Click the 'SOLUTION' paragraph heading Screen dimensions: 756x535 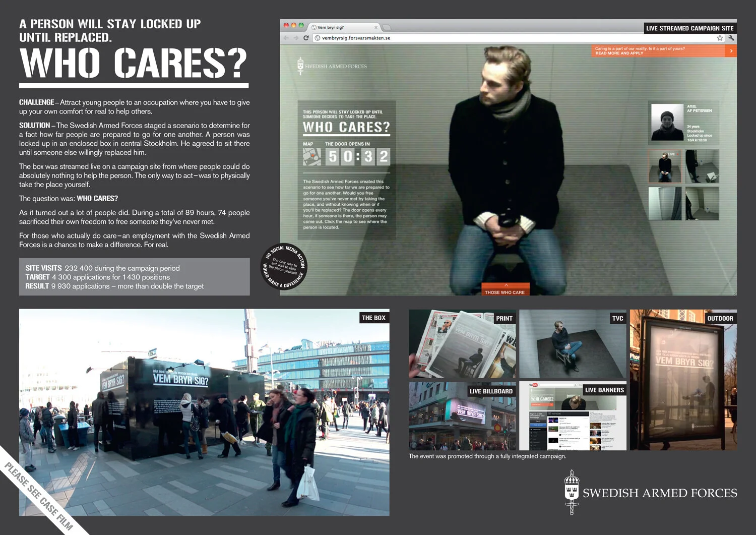pyautogui.click(x=35, y=125)
